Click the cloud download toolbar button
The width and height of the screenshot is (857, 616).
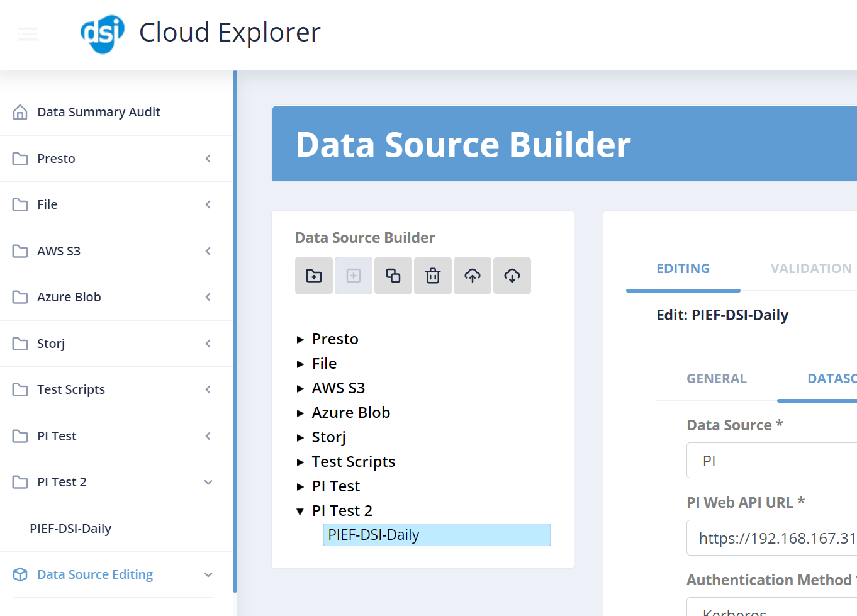pyautogui.click(x=512, y=276)
